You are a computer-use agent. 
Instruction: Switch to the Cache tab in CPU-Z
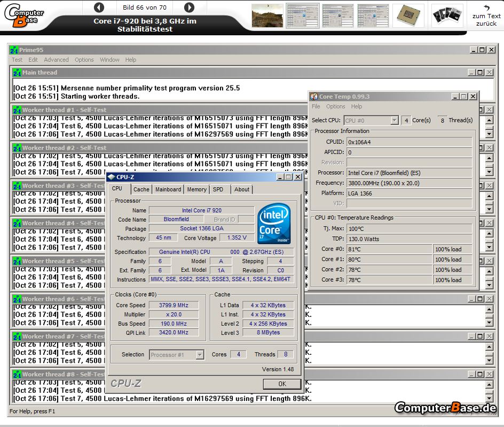pyautogui.click(x=141, y=190)
